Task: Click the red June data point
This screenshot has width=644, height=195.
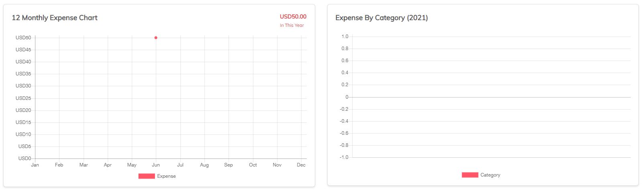Action: 156,38
